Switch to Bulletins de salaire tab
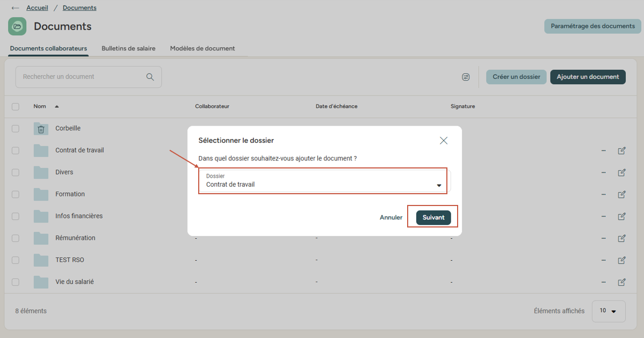Viewport: 644px width, 338px height. click(128, 48)
